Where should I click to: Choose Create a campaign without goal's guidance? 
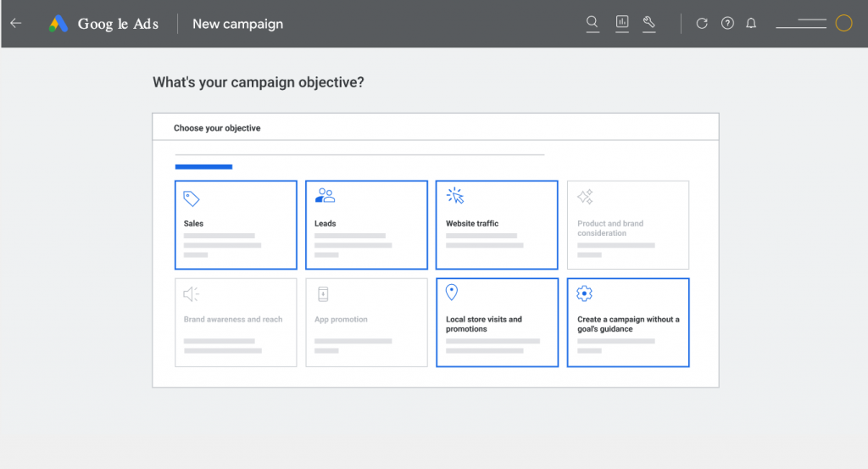point(628,322)
